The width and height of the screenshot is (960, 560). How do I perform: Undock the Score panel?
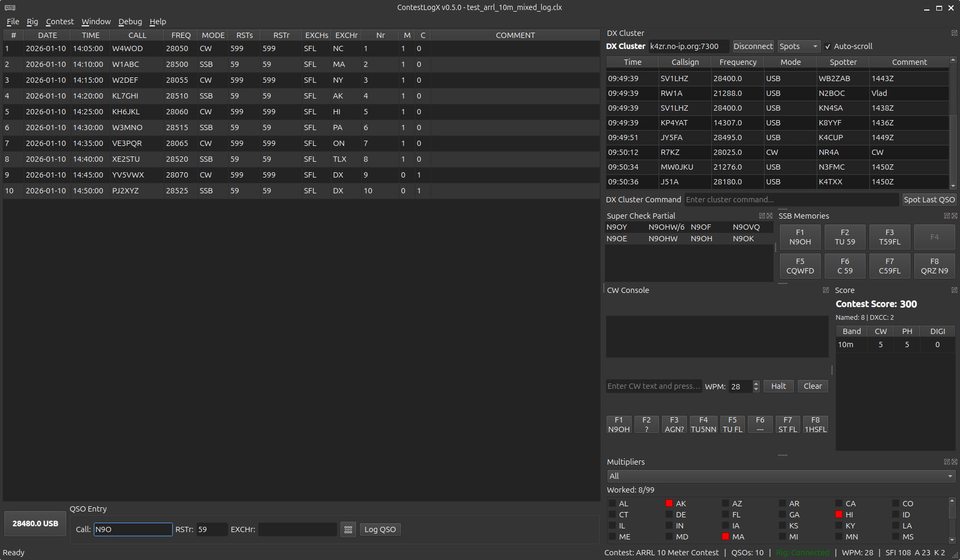[954, 290]
